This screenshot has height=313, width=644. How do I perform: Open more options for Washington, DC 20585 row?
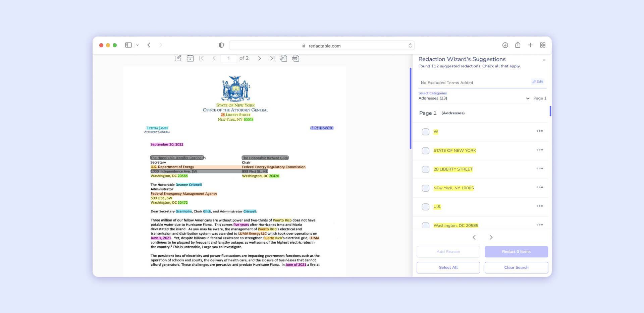(x=539, y=225)
